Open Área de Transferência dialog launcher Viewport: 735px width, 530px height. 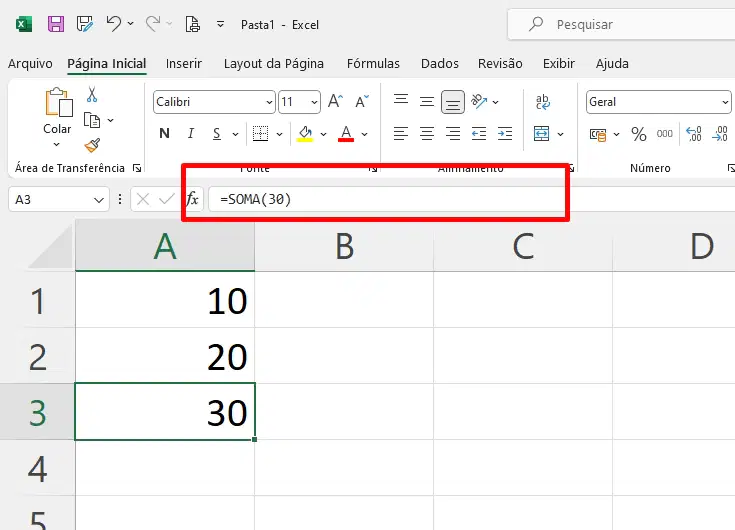pos(137,168)
